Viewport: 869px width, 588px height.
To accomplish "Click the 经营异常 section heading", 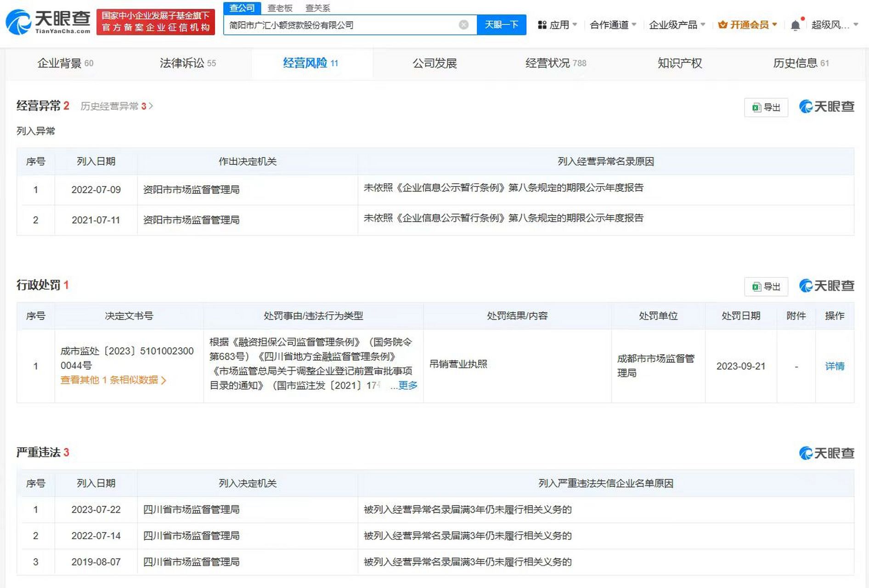I will point(38,106).
